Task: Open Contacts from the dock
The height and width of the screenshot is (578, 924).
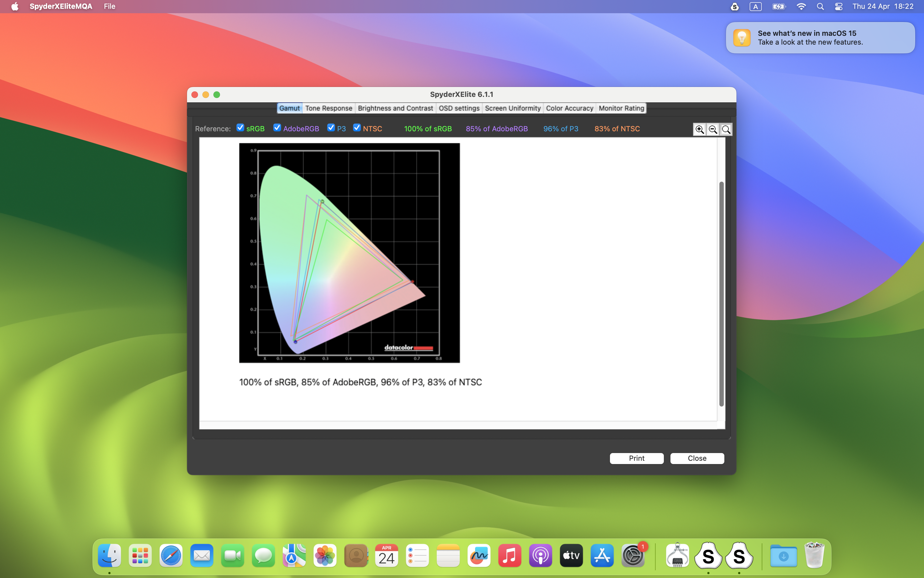Action: point(356,555)
